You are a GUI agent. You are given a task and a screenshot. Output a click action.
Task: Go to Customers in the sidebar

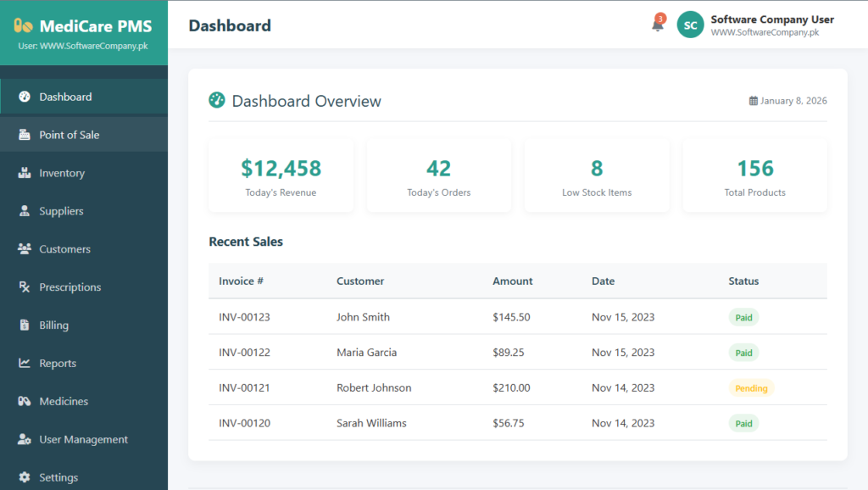64,249
